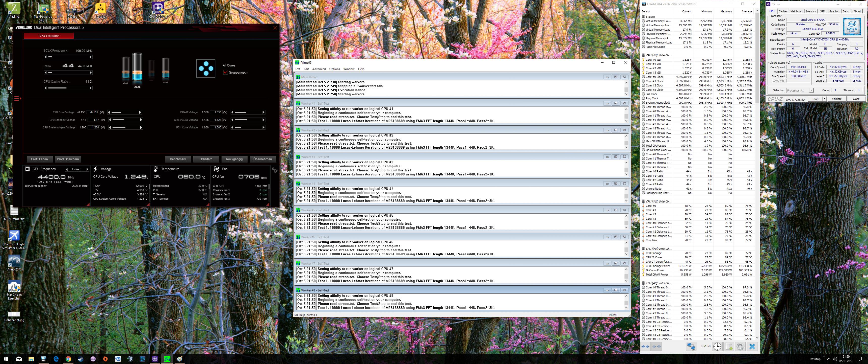
Task: Open CPU-Z Tools dropdown arrow
Action: point(824,99)
